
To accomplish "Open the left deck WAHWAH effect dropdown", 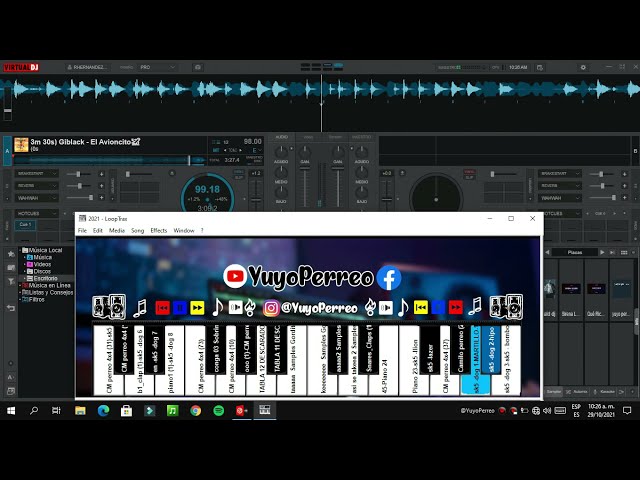I will (37, 198).
